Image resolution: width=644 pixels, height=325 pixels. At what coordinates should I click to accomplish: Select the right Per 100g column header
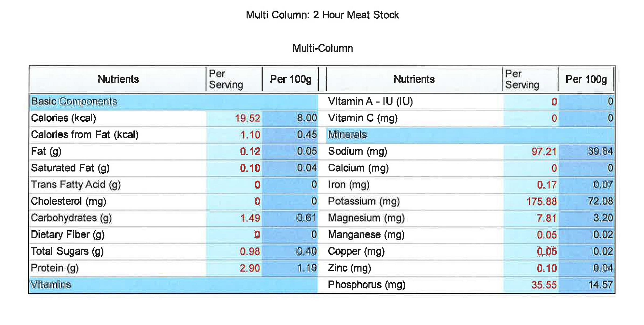point(586,79)
